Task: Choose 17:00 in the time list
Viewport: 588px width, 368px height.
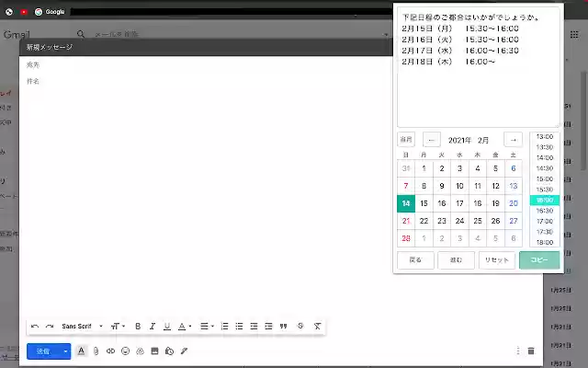Action: [545, 221]
